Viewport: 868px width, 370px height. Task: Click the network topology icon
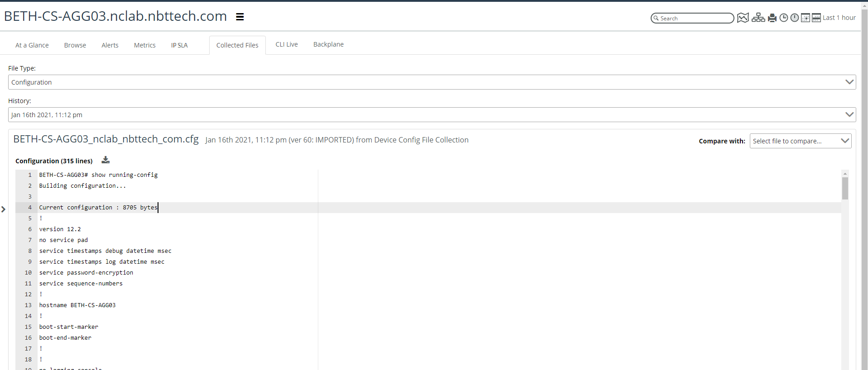(x=758, y=18)
